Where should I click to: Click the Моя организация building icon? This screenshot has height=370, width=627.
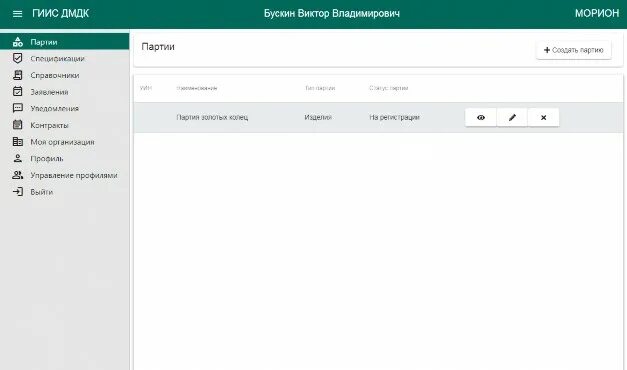pos(18,142)
